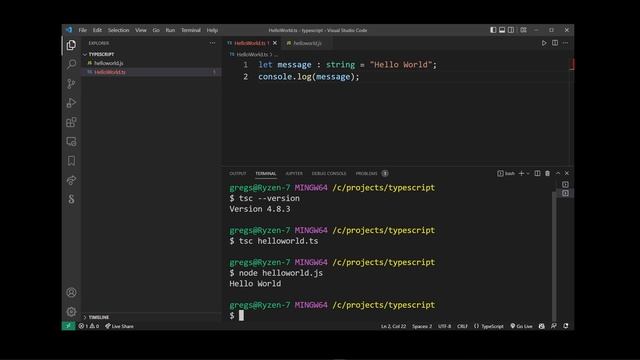Select the bash terminal profile label
Image resolution: width=640 pixels, height=360 pixels.
pos(506,173)
